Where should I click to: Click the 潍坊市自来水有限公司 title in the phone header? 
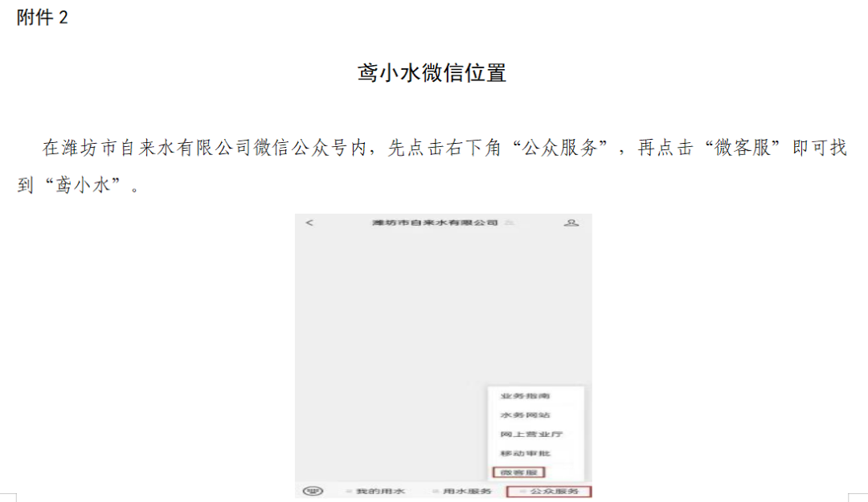tap(435, 222)
